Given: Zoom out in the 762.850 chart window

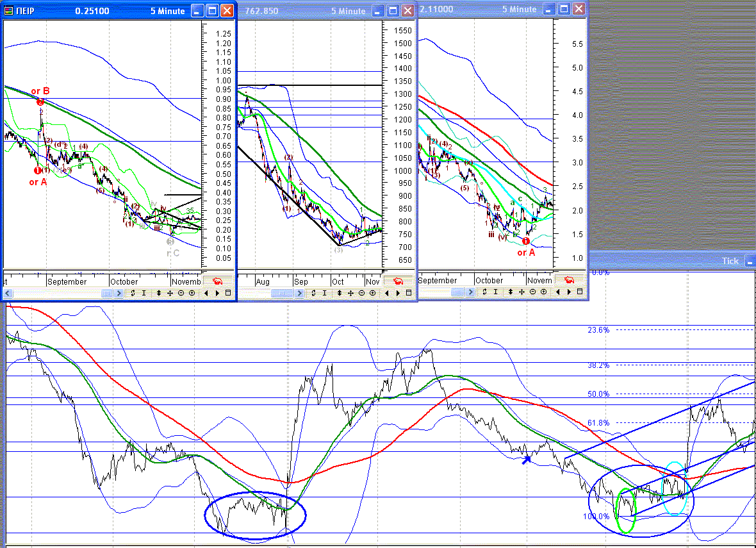Looking at the screenshot, I should coord(361,293).
